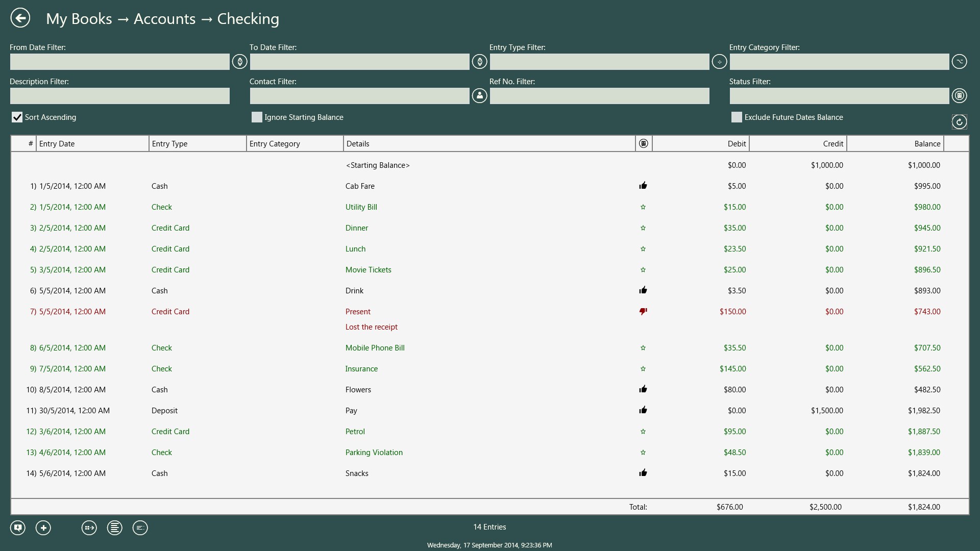Screen dimensions: 980x551
Task: Select the Present entry marked thumbs-down
Action: click(489, 319)
